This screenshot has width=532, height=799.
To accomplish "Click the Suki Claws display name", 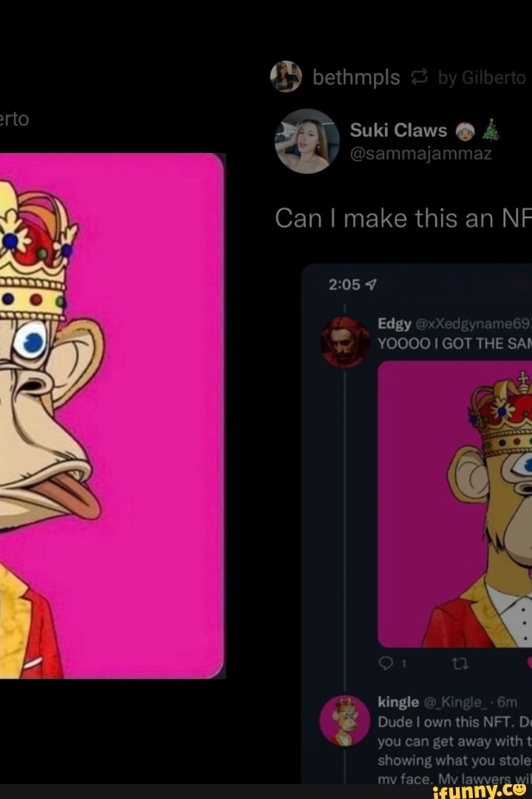I will [398, 131].
